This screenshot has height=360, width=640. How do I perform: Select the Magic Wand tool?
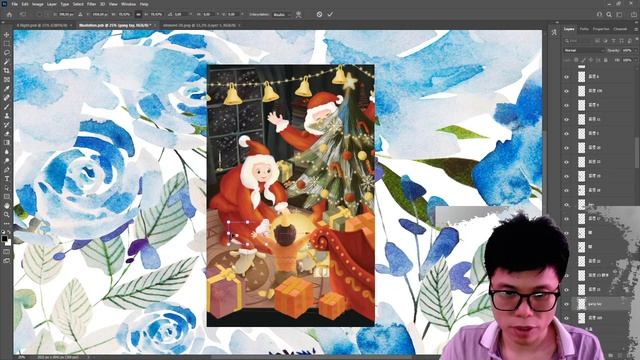[x=7, y=62]
